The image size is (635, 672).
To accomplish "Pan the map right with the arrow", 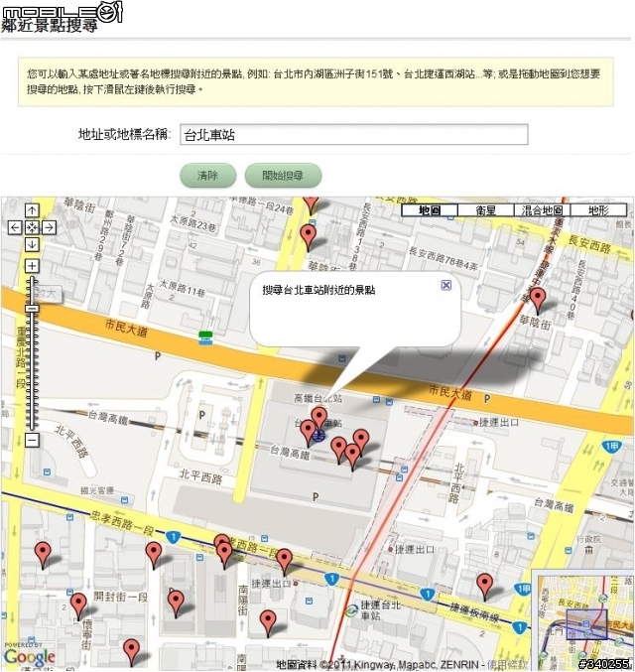I will (49, 227).
